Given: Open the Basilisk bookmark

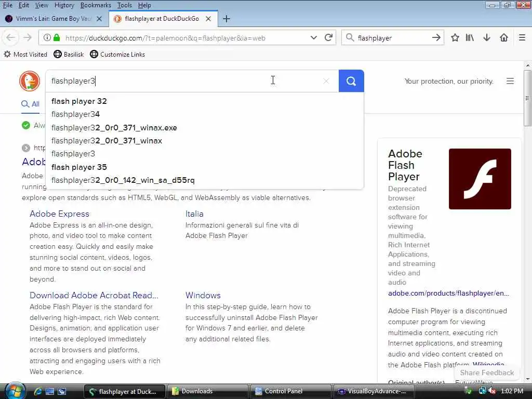Looking at the screenshot, I should tap(69, 54).
